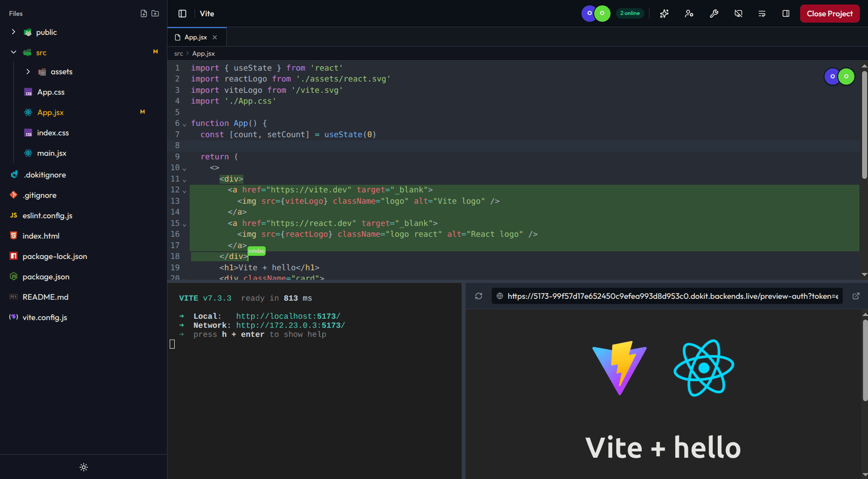
Task: Fold the function App code block at line 6
Action: 185,124
